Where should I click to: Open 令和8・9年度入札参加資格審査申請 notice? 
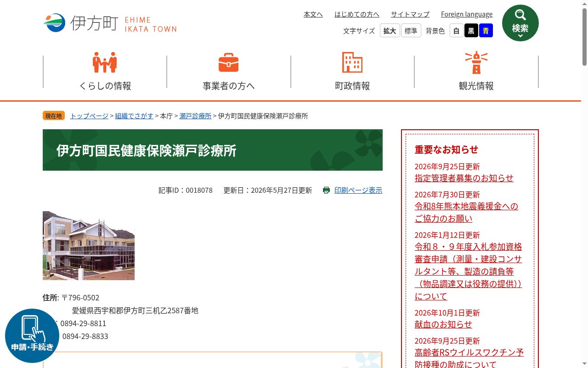pos(469,271)
